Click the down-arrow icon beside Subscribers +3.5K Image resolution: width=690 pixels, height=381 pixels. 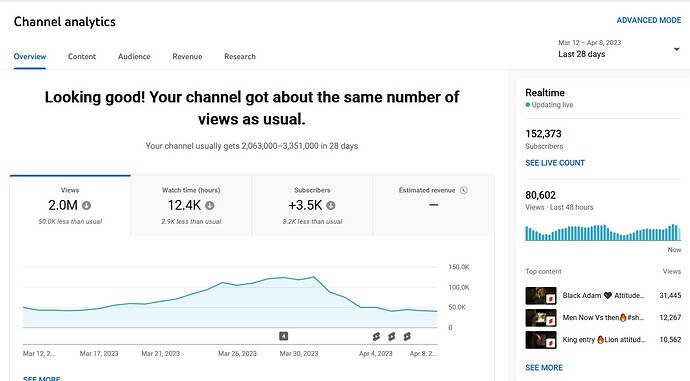coord(331,205)
